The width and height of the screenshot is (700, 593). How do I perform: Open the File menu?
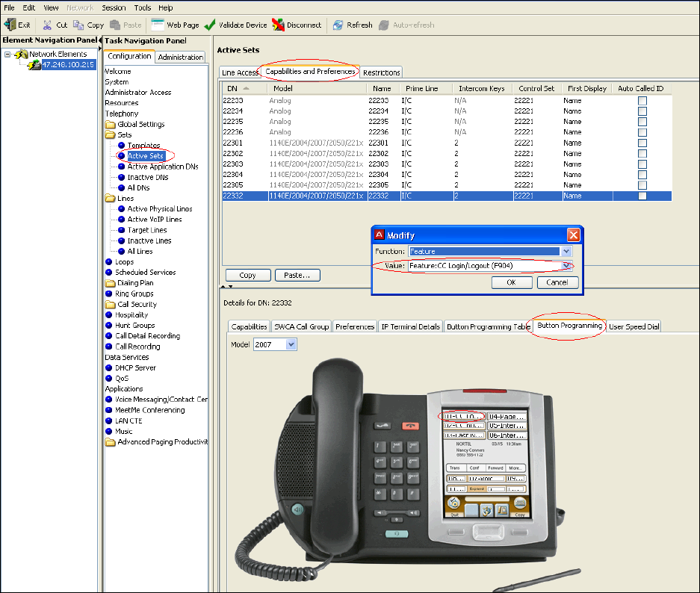[10, 7]
